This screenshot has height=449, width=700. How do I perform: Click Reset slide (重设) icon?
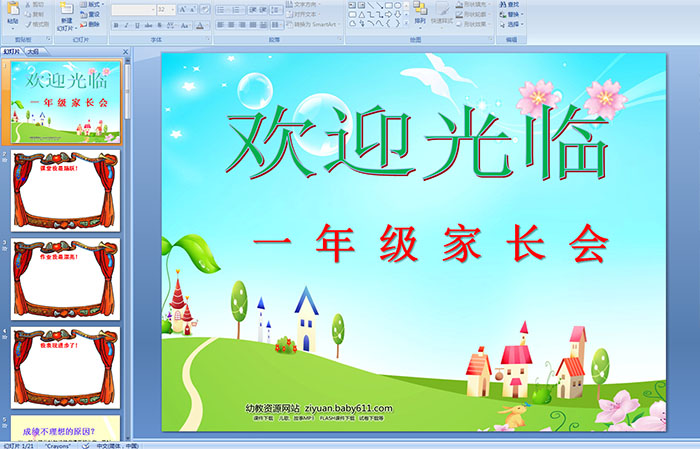[x=83, y=14]
